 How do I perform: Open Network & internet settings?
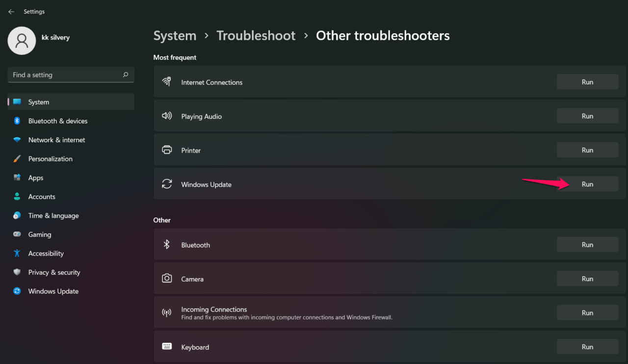pos(56,140)
